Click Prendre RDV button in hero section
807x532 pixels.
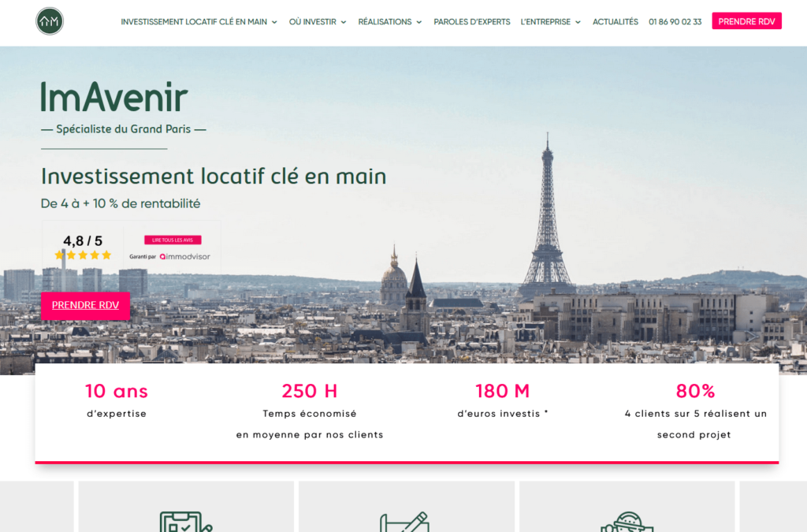pyautogui.click(x=85, y=306)
